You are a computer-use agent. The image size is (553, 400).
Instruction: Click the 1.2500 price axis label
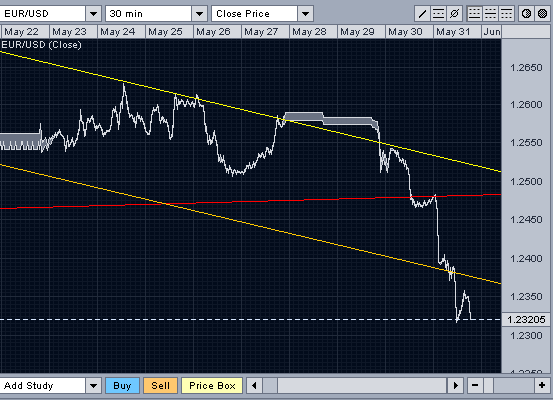click(526, 182)
